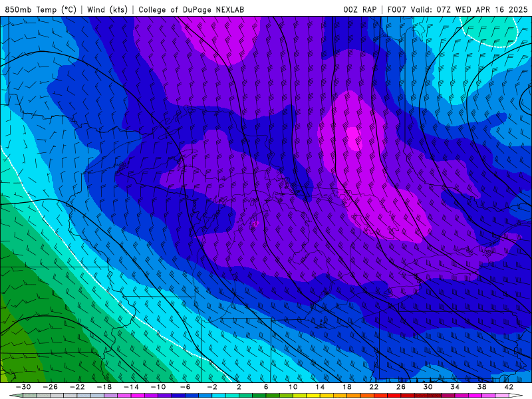Select the "-22" temperature scale value
Viewport: 532px width, 399px height.
pos(77,387)
